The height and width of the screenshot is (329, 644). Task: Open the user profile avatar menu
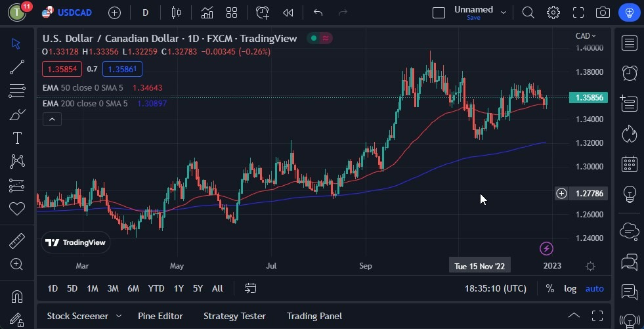click(x=17, y=12)
